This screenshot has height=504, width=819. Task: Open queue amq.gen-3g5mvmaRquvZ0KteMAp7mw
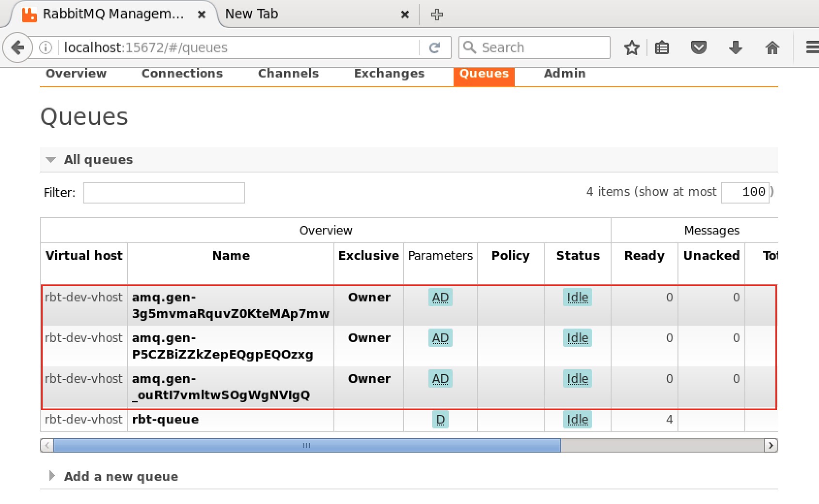(231, 305)
